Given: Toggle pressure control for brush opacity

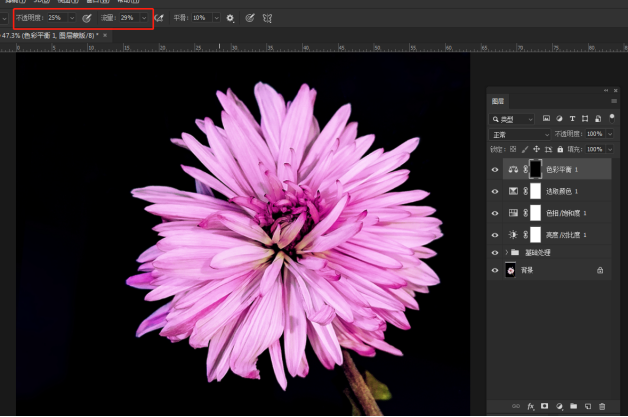Looking at the screenshot, I should point(87,18).
